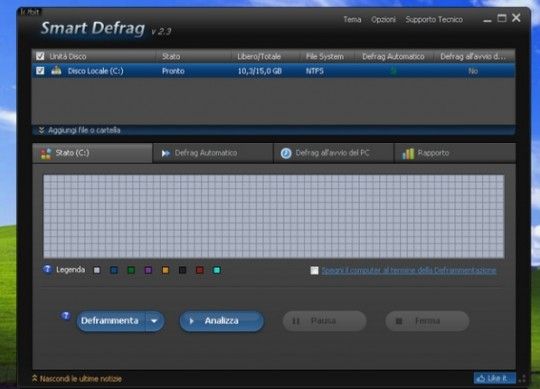The height and width of the screenshot is (389, 540).
Task: Close the Smart Defrag window
Action: pyautogui.click(x=516, y=18)
